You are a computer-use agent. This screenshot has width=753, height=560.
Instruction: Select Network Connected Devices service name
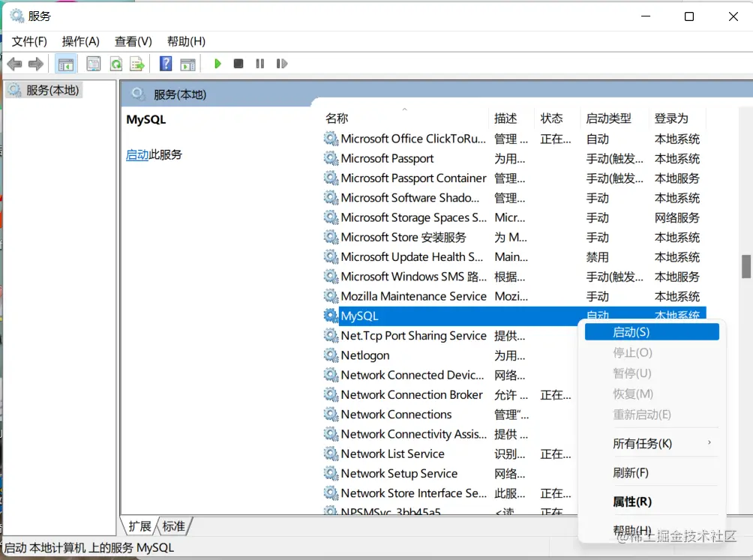[412, 375]
